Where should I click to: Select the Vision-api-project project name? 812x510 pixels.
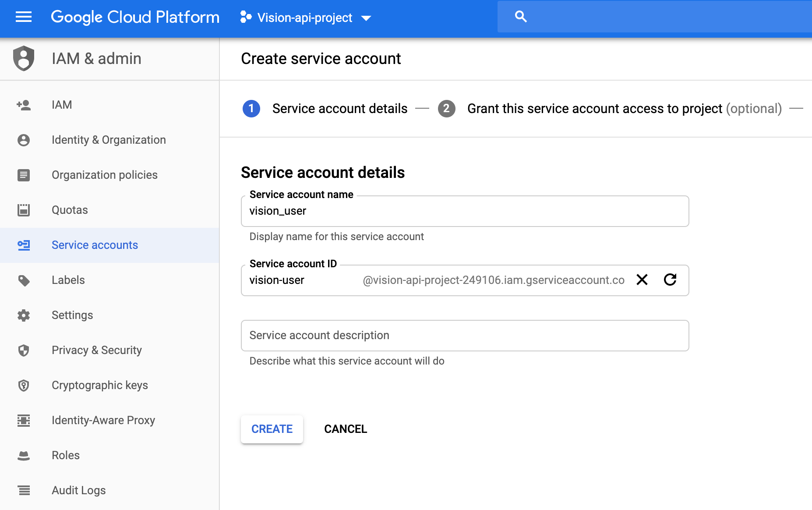click(x=305, y=18)
